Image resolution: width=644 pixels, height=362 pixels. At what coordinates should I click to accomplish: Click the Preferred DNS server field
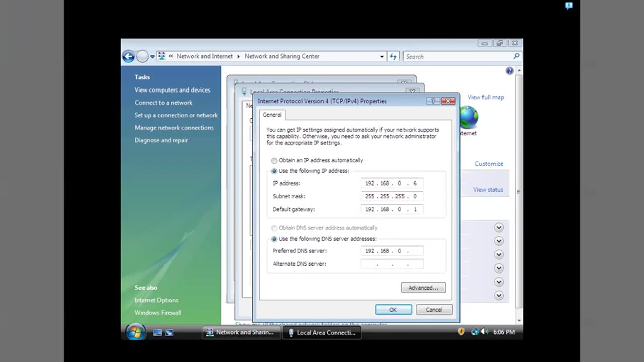[392, 251]
